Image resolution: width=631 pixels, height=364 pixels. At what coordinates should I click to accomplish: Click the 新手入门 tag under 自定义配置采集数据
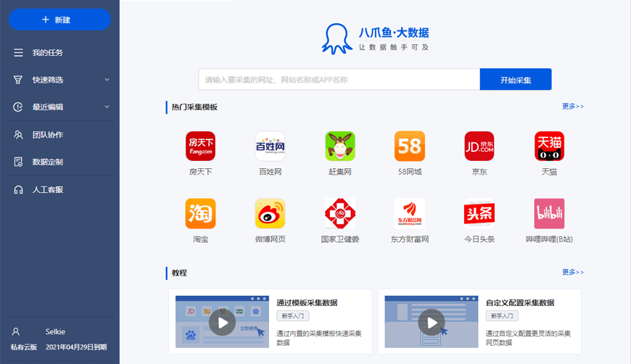click(502, 316)
